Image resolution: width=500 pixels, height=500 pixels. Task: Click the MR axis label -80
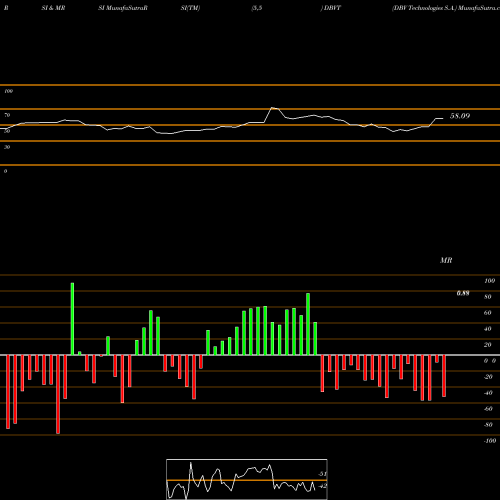(x=488, y=425)
